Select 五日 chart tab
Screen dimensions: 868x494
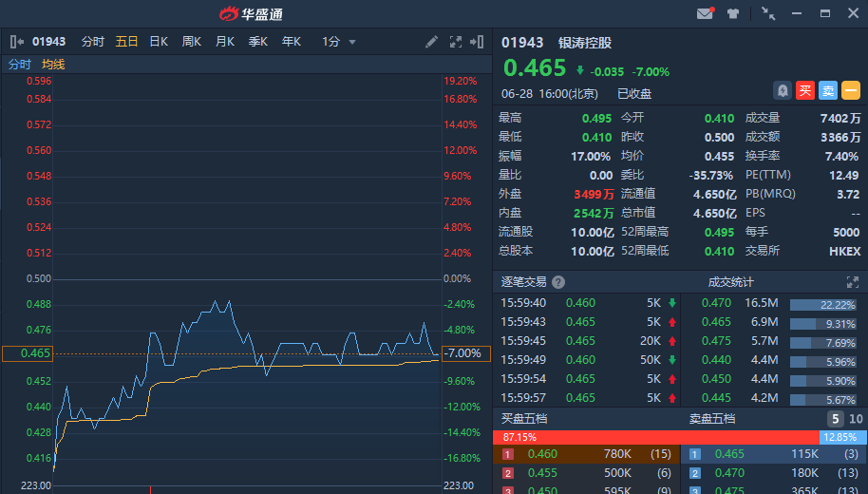(x=126, y=42)
